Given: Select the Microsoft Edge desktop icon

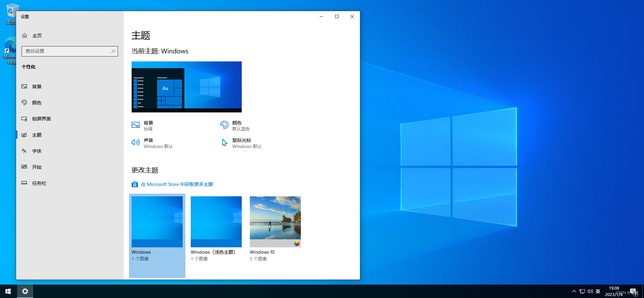Looking at the screenshot, I should click(10, 50).
